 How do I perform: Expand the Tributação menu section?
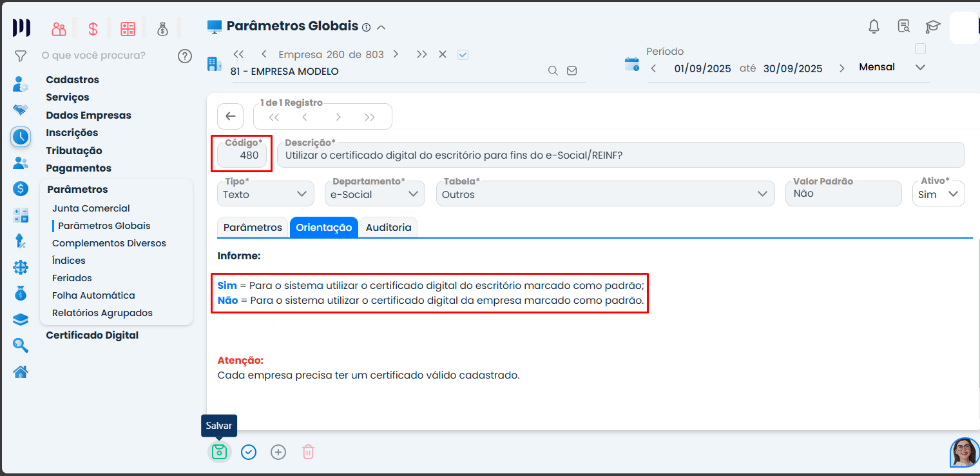pos(74,151)
